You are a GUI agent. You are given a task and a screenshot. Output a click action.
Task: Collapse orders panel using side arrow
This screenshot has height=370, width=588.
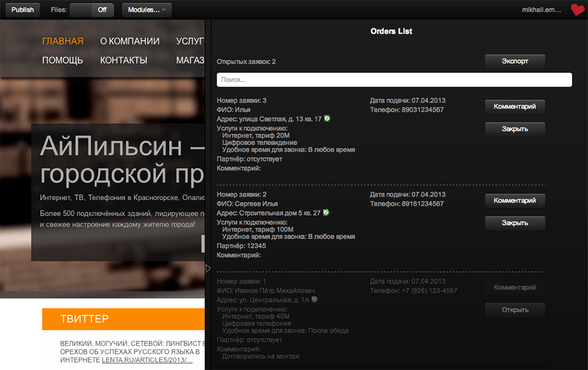coord(208,268)
